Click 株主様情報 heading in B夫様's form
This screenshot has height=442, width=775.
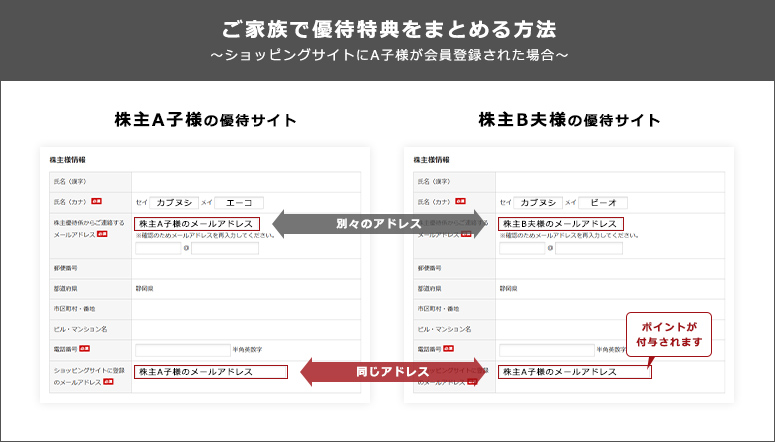(431, 160)
